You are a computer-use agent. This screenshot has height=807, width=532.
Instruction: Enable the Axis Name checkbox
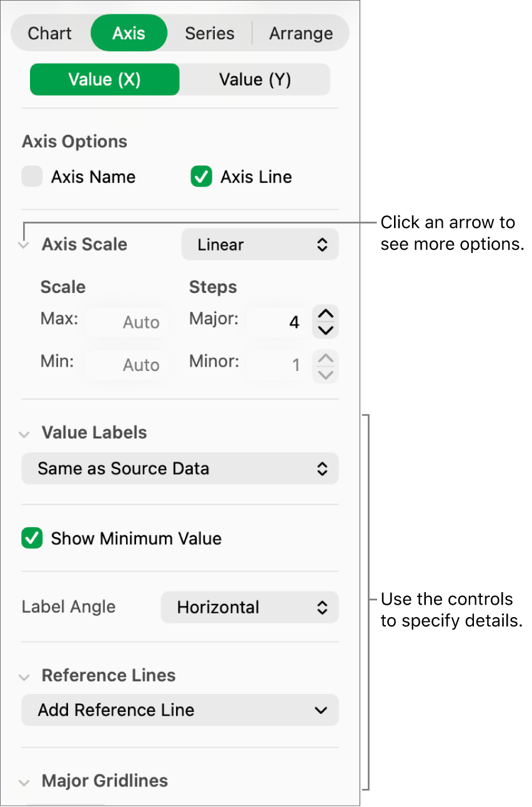coord(32,177)
